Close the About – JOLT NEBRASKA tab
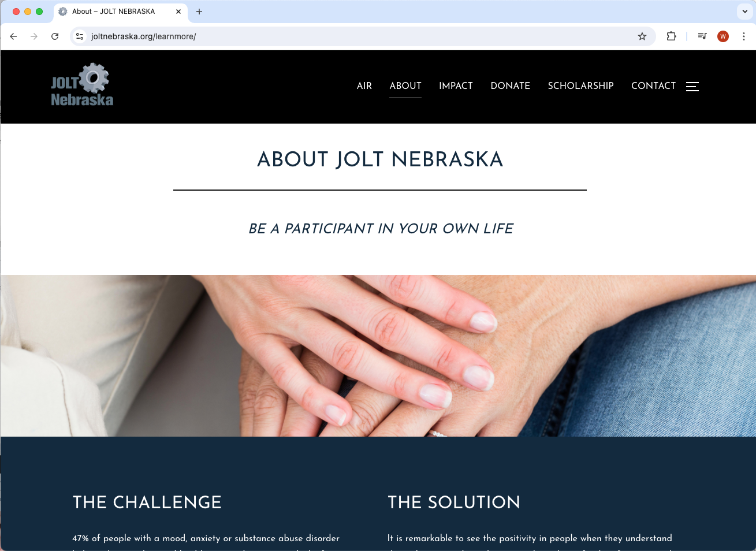Screen dimensions: 756x551 pos(178,12)
